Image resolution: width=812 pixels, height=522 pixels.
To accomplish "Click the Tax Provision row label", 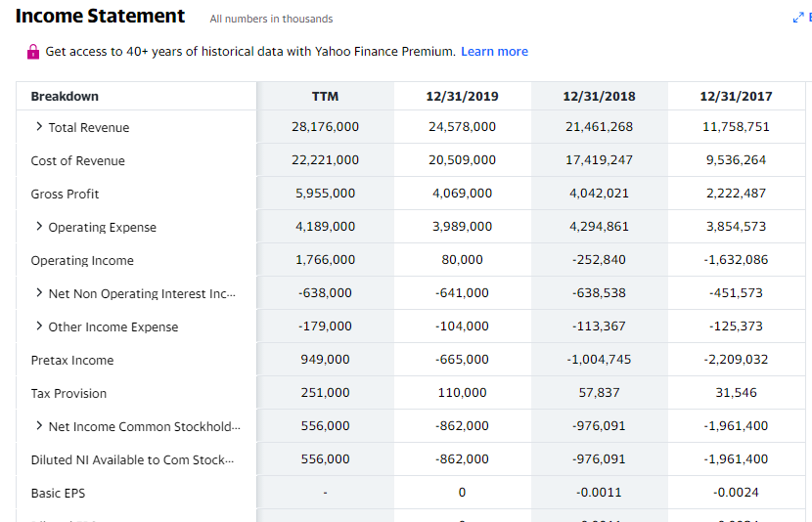I will tap(68, 393).
